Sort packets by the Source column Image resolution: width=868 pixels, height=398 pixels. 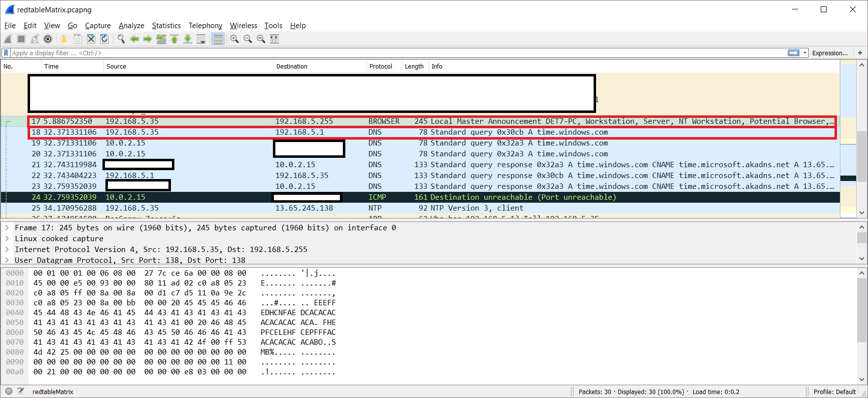coord(188,67)
